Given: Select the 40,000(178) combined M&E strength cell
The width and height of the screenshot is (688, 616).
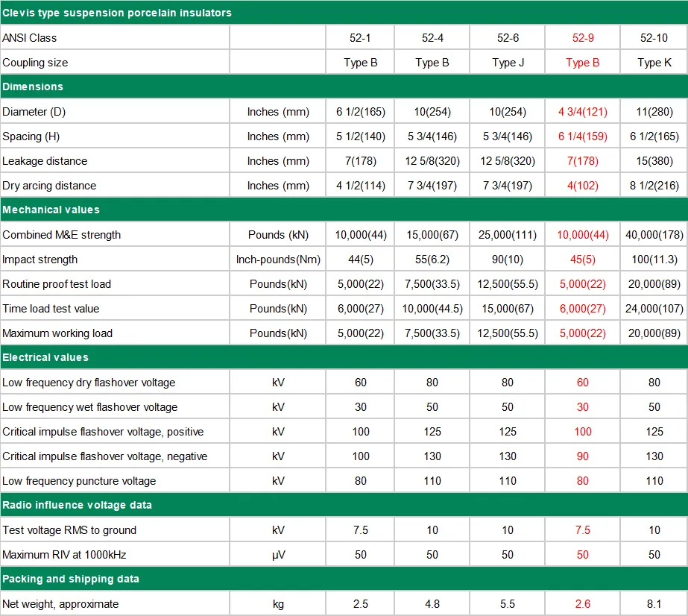Looking at the screenshot, I should coord(654,234).
